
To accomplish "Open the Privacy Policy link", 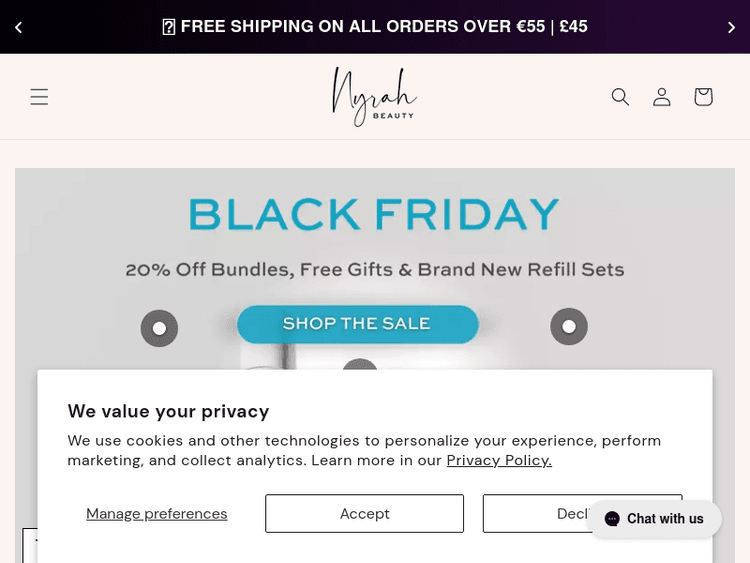I will 499,460.
